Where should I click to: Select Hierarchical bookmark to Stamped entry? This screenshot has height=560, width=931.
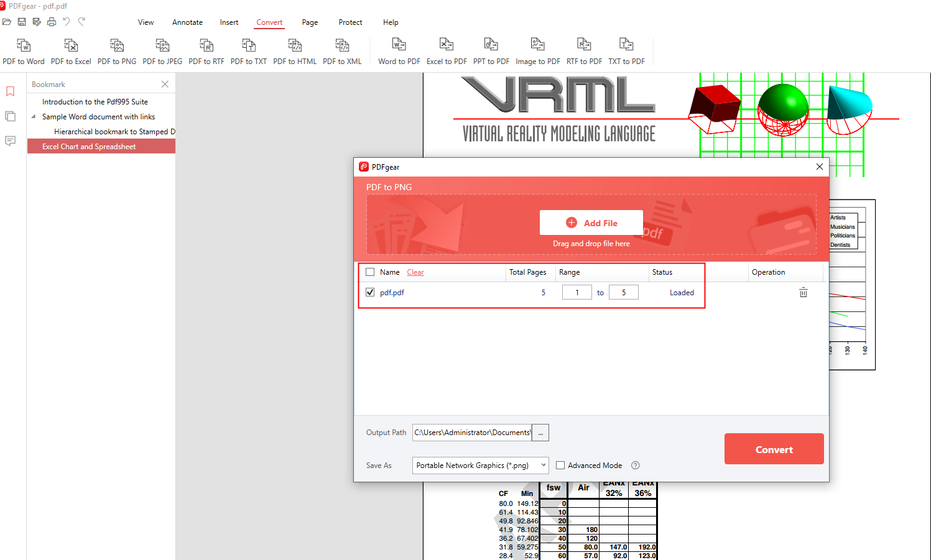pyautogui.click(x=114, y=131)
